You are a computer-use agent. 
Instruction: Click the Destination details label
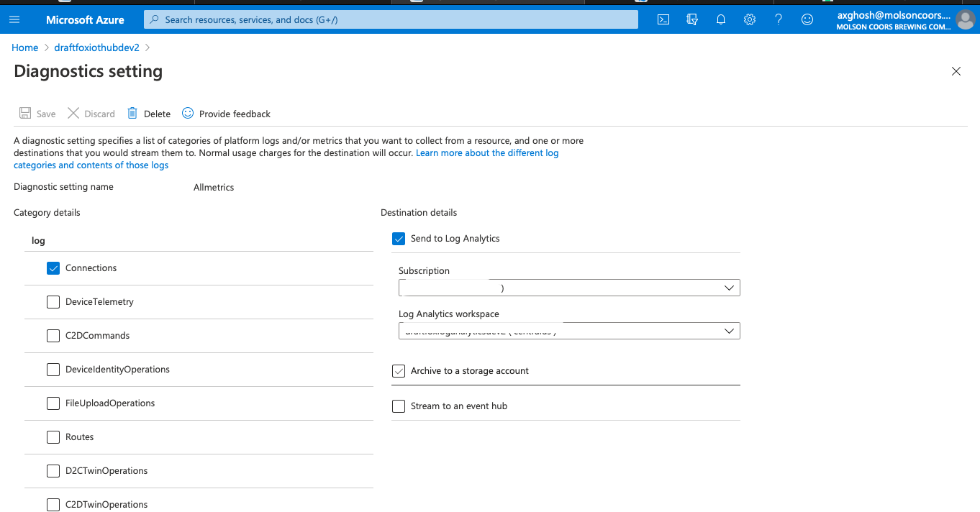coord(419,213)
